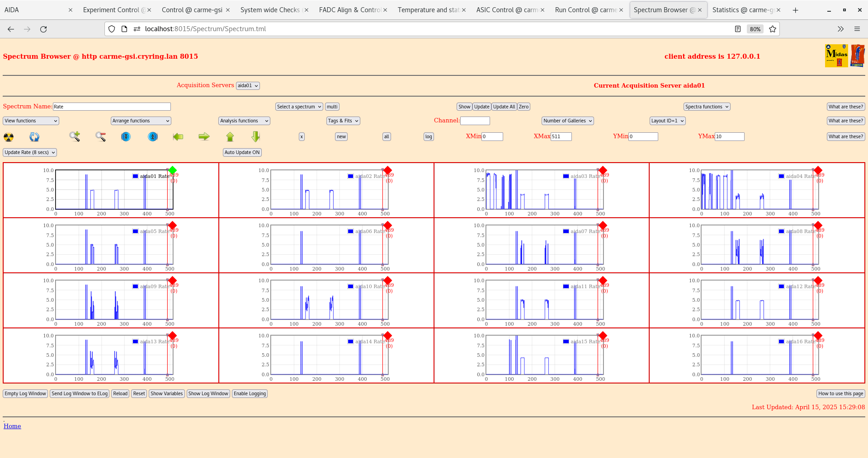Click the green diamond marker on aida01 plot
The height and width of the screenshot is (458, 868).
(x=172, y=170)
